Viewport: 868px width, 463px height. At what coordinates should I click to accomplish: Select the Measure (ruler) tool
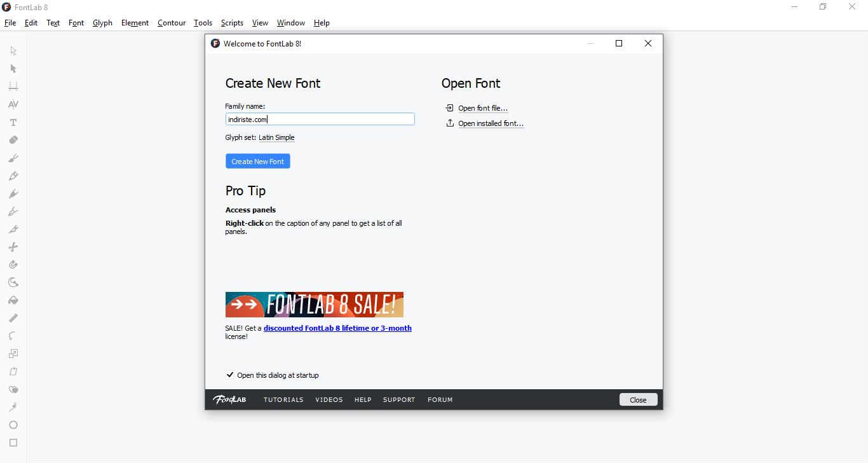[x=13, y=318]
